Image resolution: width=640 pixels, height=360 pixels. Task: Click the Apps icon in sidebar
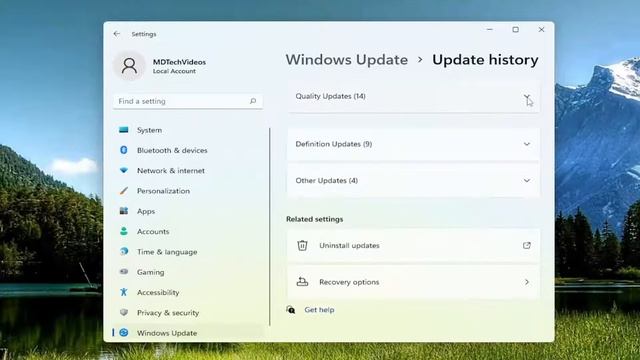point(124,211)
